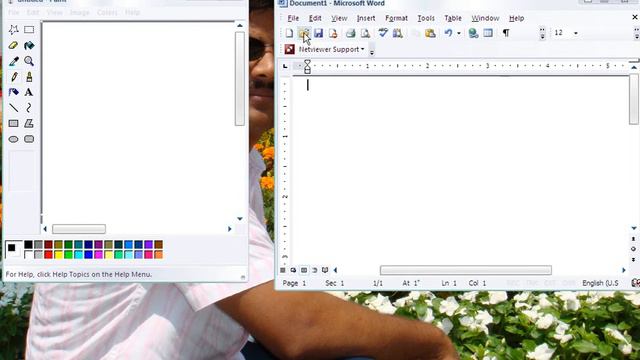Viewport: 640px width, 360px height.
Task: Expand the Netviewer Support dropdown
Action: point(362,49)
